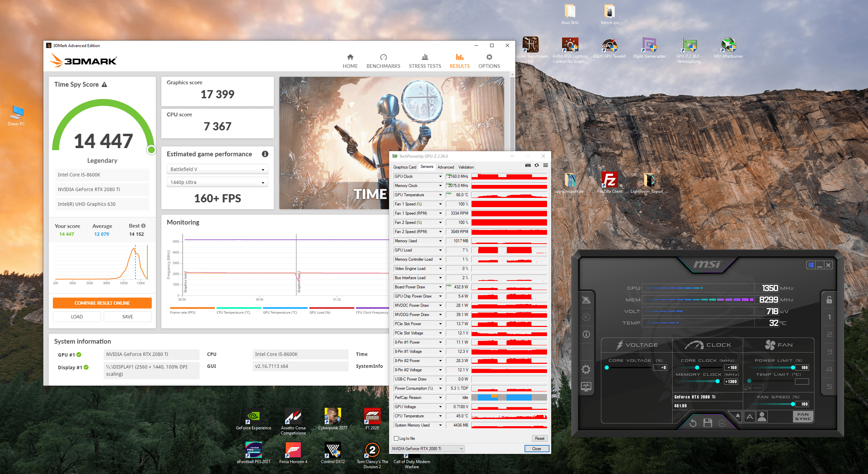This screenshot has height=474, width=868.
Task: Toggle the Fan Sync button in Afterburner
Action: 803,416
